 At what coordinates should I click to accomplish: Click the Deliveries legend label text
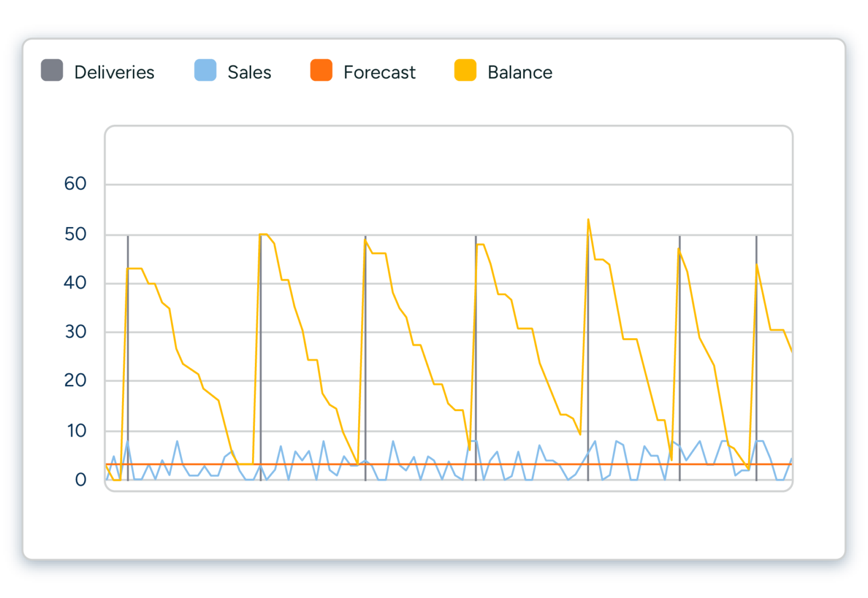pyautogui.click(x=115, y=72)
